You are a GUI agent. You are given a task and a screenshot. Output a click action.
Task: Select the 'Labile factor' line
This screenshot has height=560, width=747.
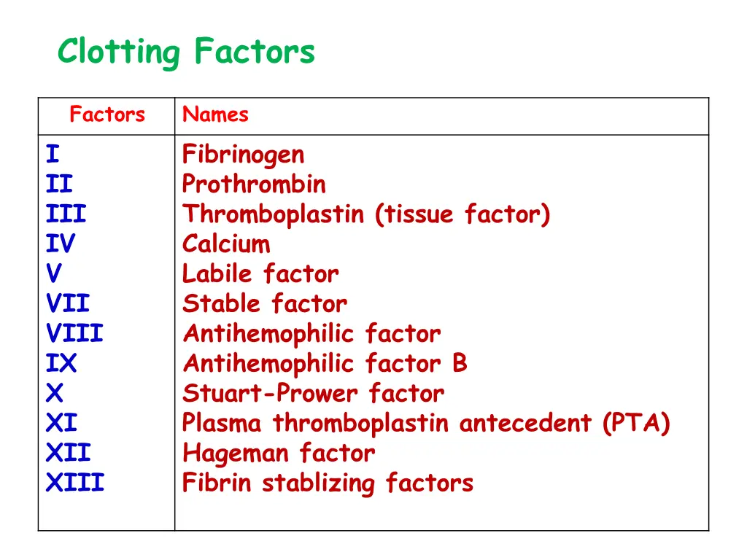[260, 274]
